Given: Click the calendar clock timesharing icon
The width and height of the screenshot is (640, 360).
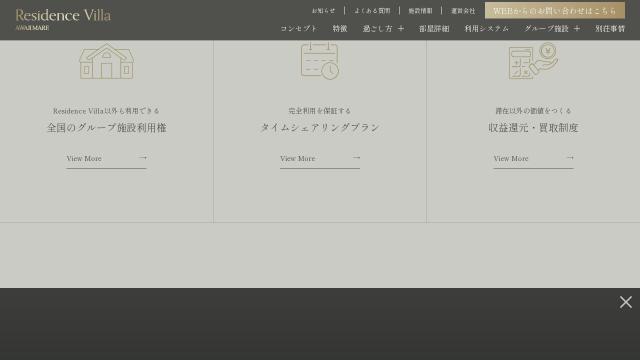Looking at the screenshot, I should [320, 61].
